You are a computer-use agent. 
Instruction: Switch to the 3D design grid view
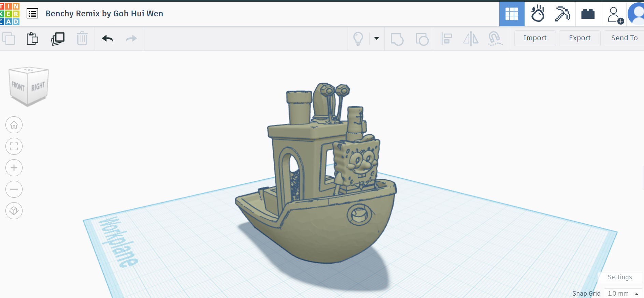coord(512,14)
